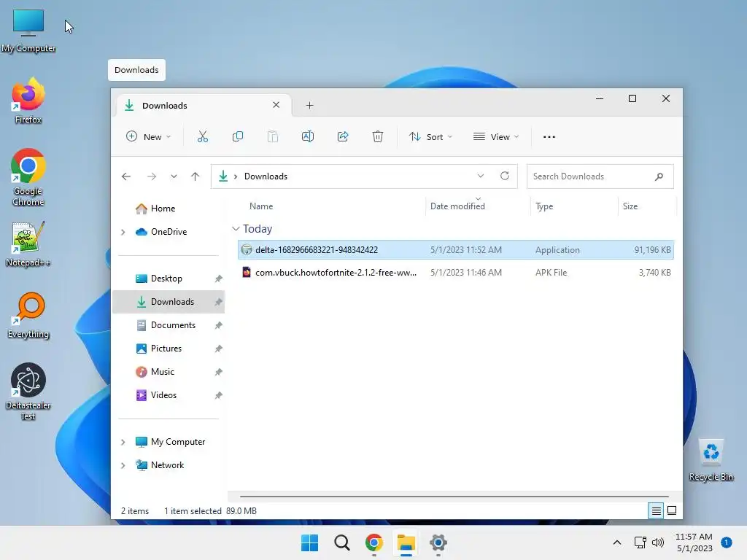Open the Sort dropdown
The image size is (747, 560).
click(x=430, y=136)
